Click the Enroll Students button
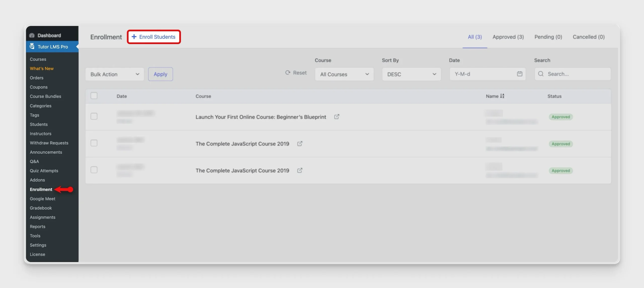 (x=154, y=37)
